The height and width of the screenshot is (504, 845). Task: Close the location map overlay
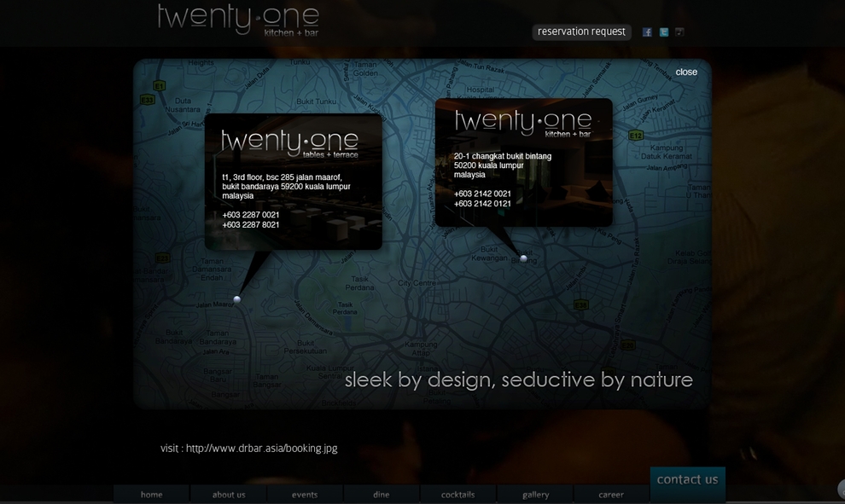coord(686,72)
